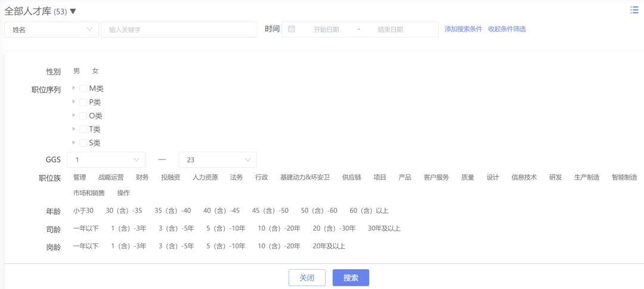Select job family 研发
This screenshot has height=289, width=644.
pos(556,177)
